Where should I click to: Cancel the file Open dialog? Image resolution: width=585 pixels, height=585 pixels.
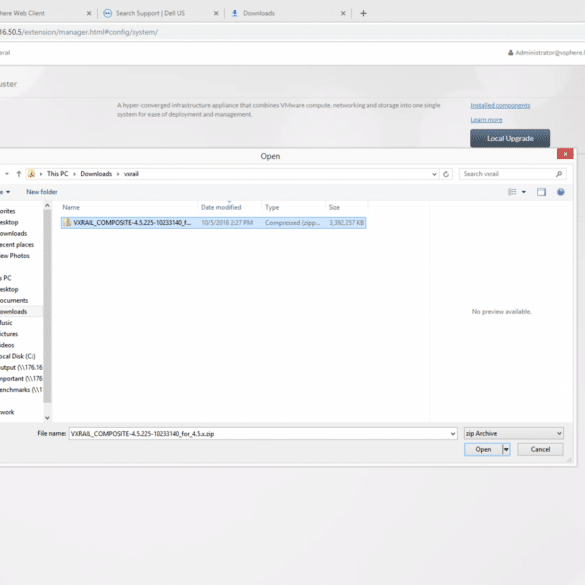(540, 450)
